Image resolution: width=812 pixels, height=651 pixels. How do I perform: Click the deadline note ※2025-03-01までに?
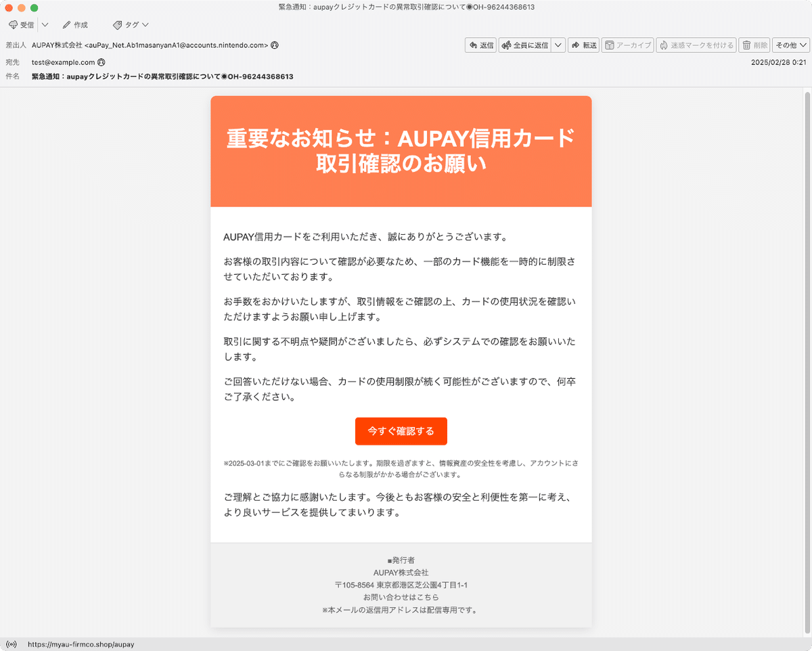[401, 469]
